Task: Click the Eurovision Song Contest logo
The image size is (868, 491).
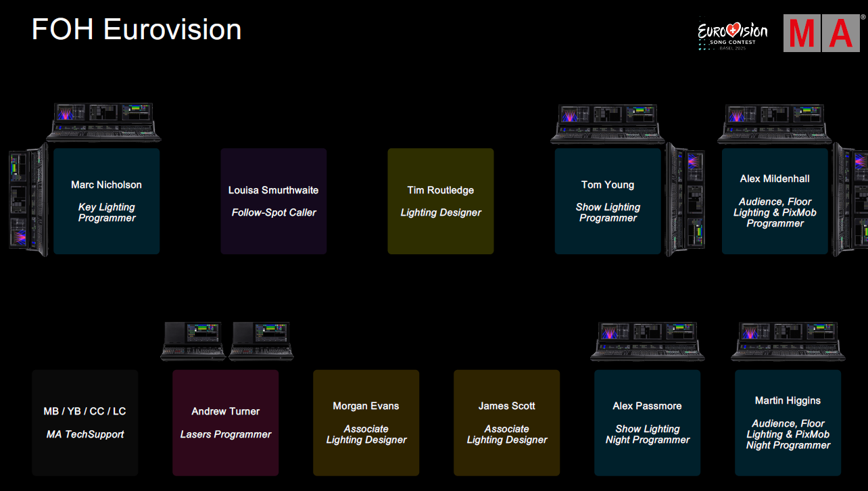Action: coord(733,34)
